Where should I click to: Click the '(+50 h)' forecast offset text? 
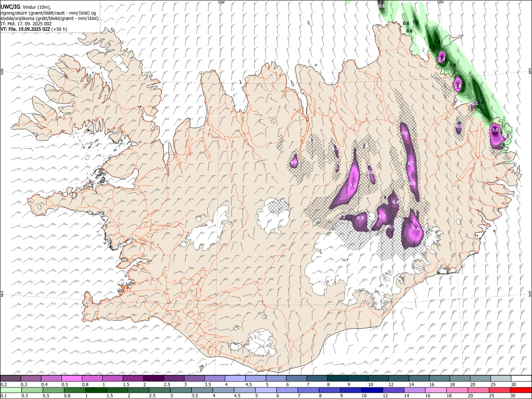(x=60, y=29)
